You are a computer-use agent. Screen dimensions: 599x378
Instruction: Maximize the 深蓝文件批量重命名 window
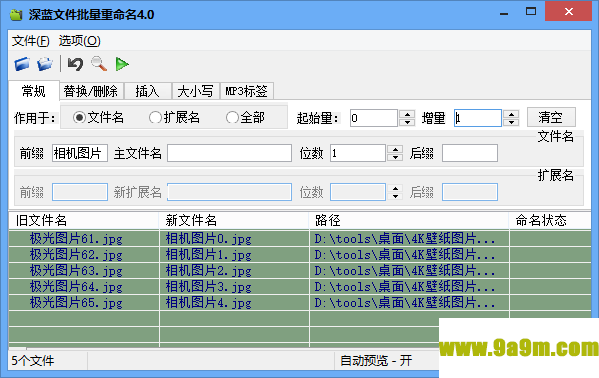[x=531, y=11]
